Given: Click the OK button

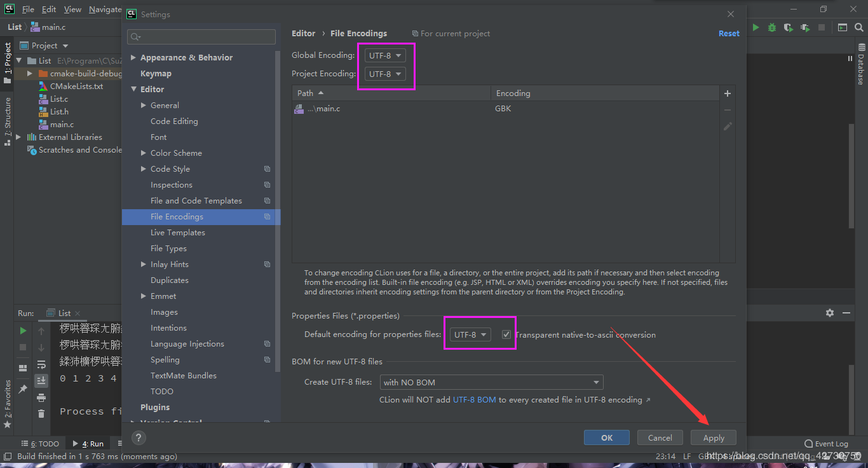Looking at the screenshot, I should pyautogui.click(x=607, y=437).
